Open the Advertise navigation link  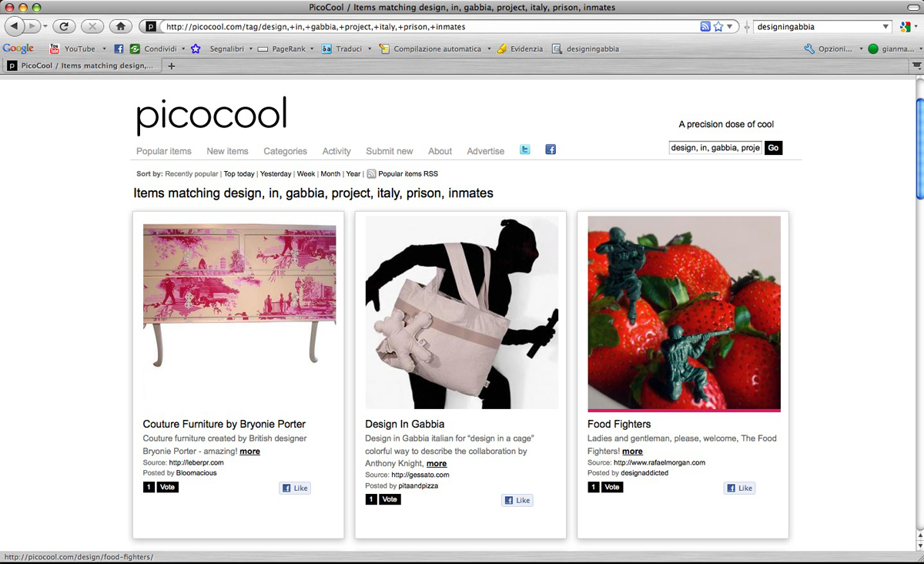[x=486, y=151]
